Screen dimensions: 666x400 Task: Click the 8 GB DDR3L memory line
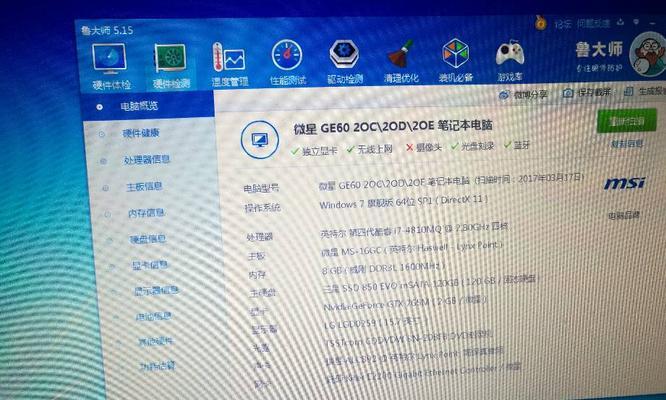pyautogui.click(x=383, y=268)
